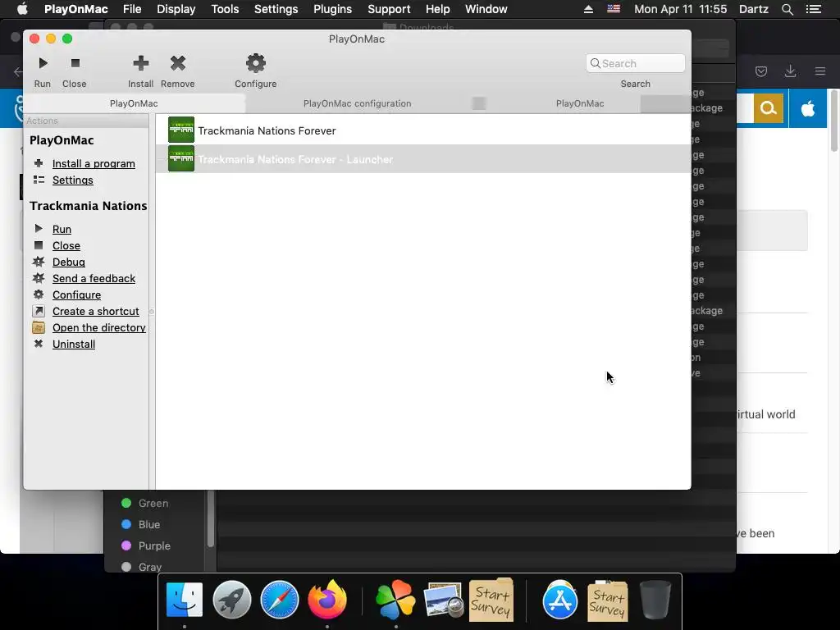Click Pocket icon in Firefox toolbar
Screen dimensions: 840x630
point(761,71)
